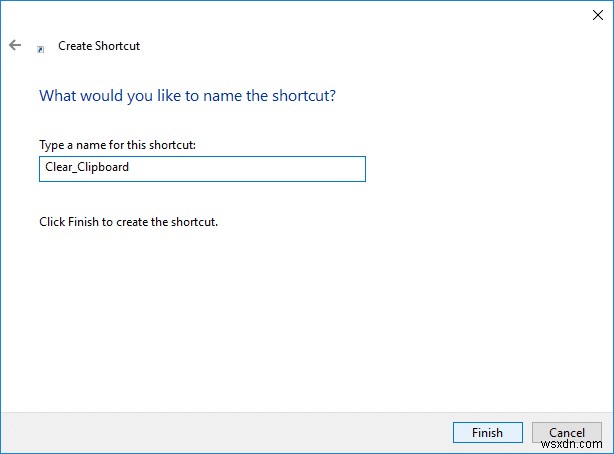The width and height of the screenshot is (614, 454).
Task: Focus the shortcut name field containing Clear_Clipboard
Action: tap(202, 169)
